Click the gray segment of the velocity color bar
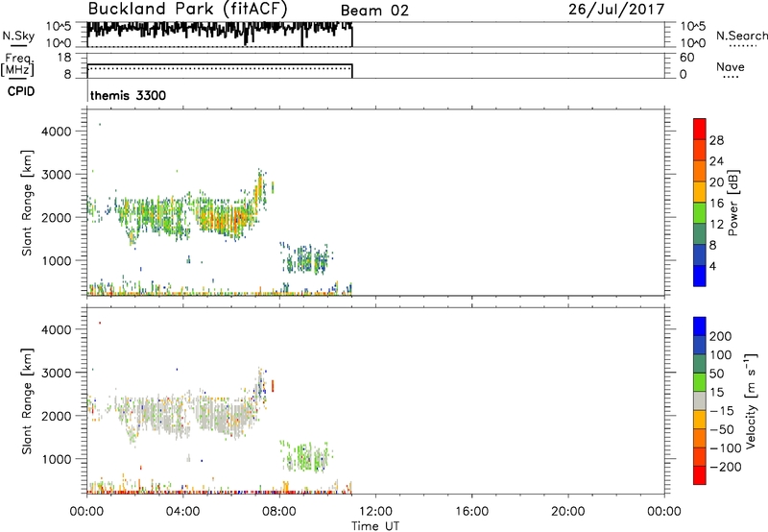 700,400
